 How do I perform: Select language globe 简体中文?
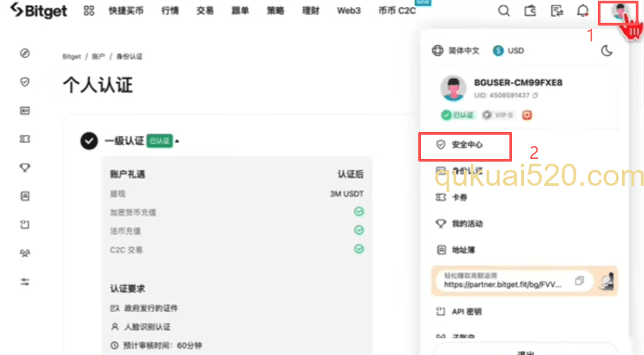click(x=456, y=50)
